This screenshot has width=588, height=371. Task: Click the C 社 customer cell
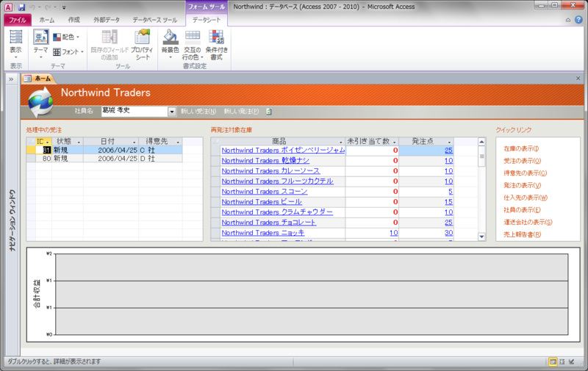pyautogui.click(x=160, y=150)
